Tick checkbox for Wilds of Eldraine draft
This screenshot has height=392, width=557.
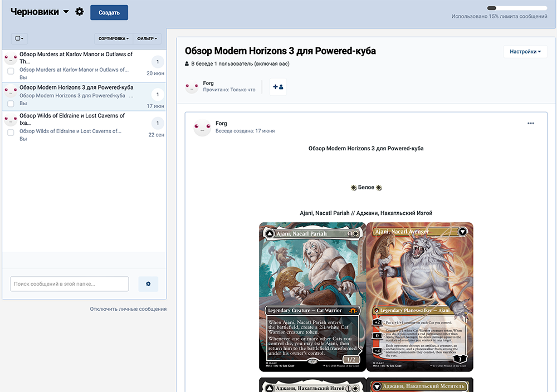(11, 133)
